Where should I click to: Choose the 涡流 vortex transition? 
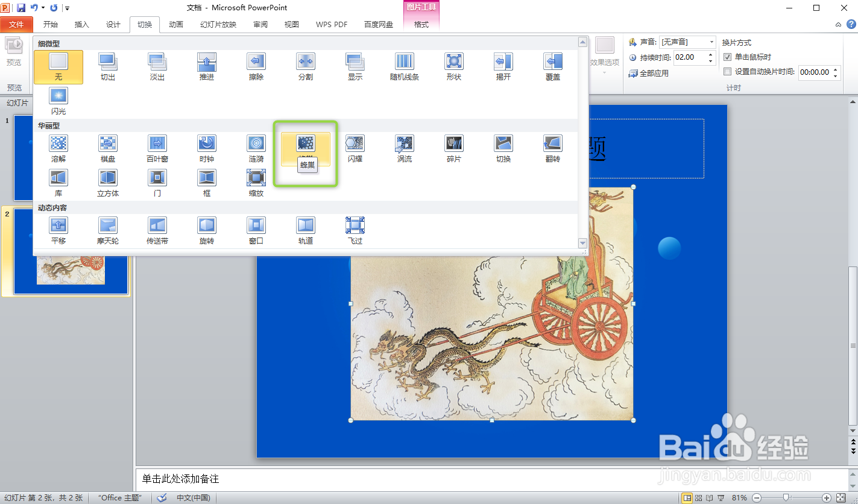[405, 149]
